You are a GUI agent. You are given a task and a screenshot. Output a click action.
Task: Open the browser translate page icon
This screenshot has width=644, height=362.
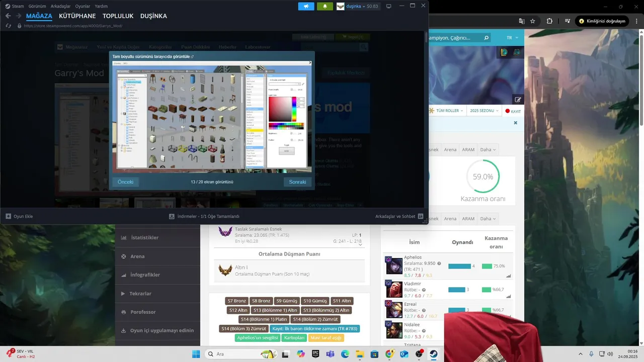[522, 21]
